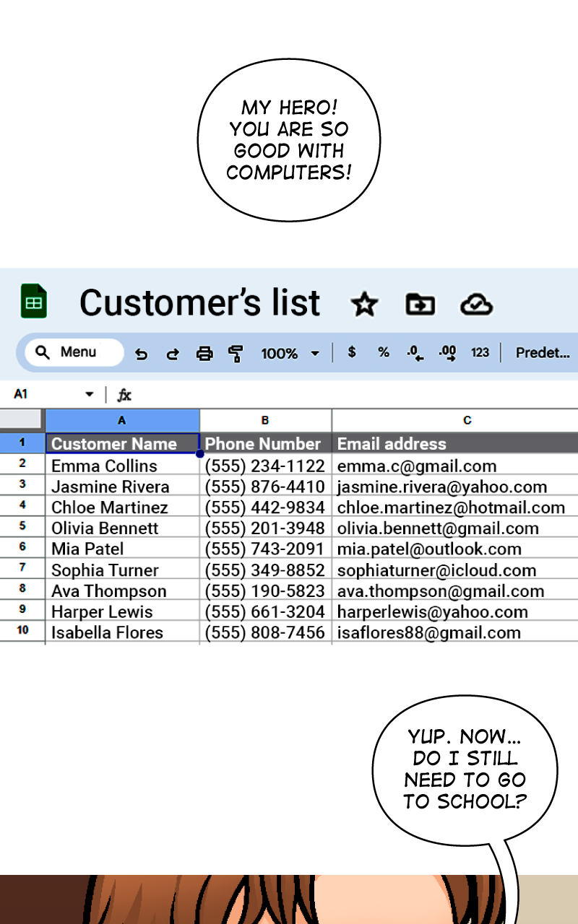Increase decimal places

point(448,353)
